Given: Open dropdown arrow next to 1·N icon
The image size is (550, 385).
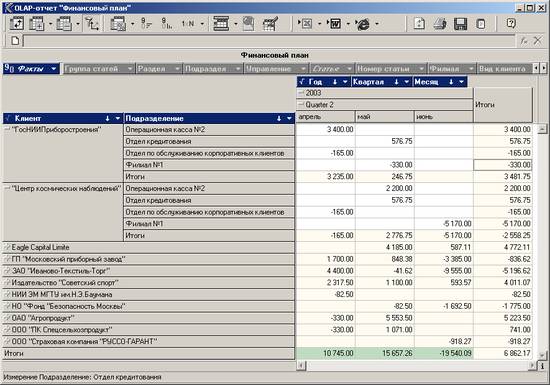Looking at the screenshot, I should (202, 24).
